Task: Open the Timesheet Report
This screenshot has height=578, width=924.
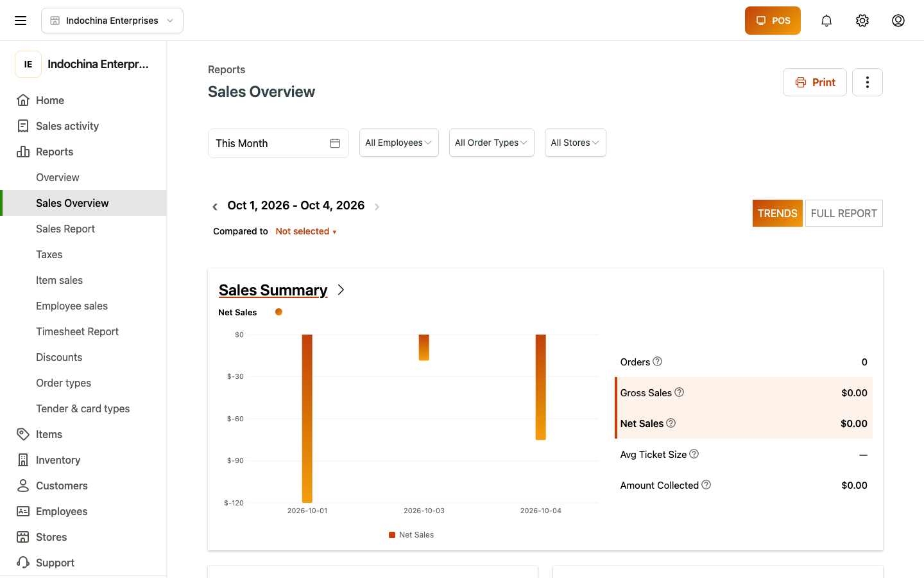Action: [83, 331]
